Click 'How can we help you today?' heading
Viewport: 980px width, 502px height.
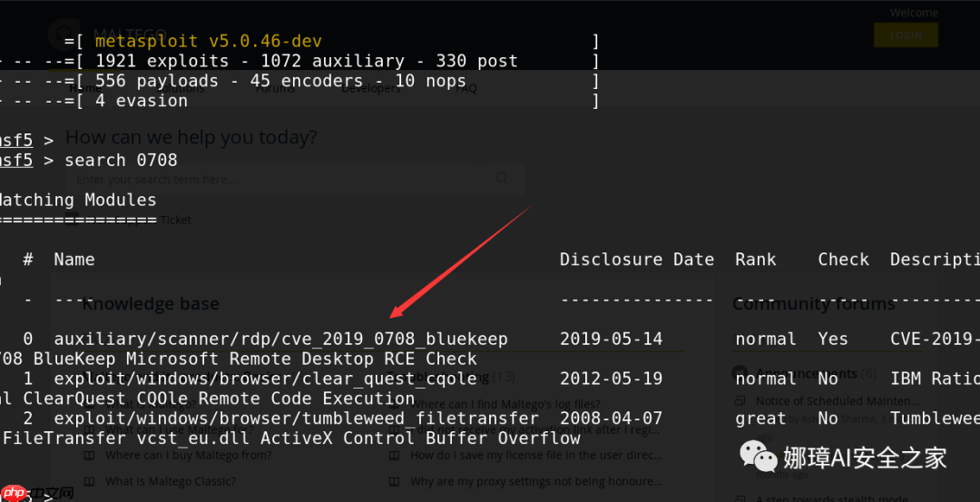pos(191,137)
